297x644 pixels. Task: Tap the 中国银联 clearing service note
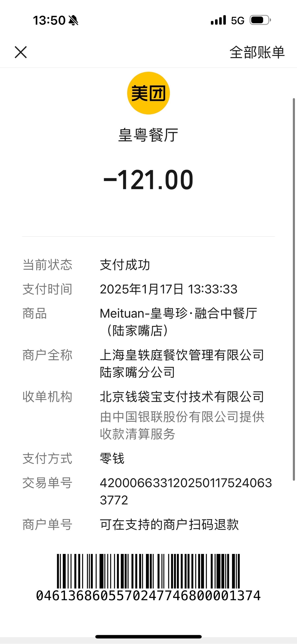pyautogui.click(x=182, y=425)
